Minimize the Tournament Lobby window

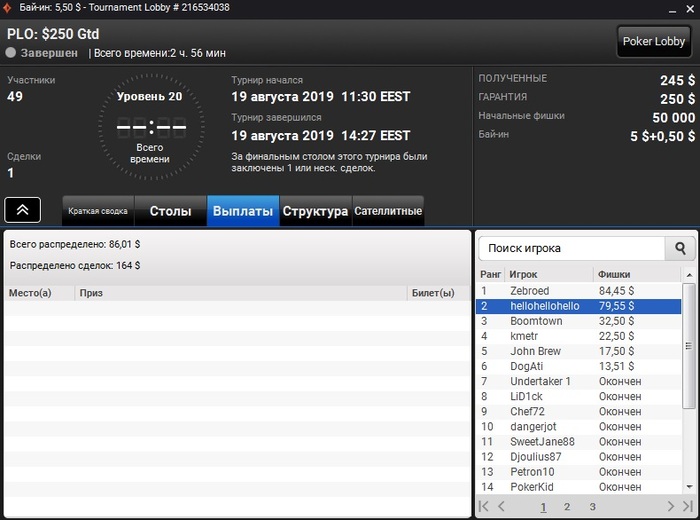(x=672, y=9)
